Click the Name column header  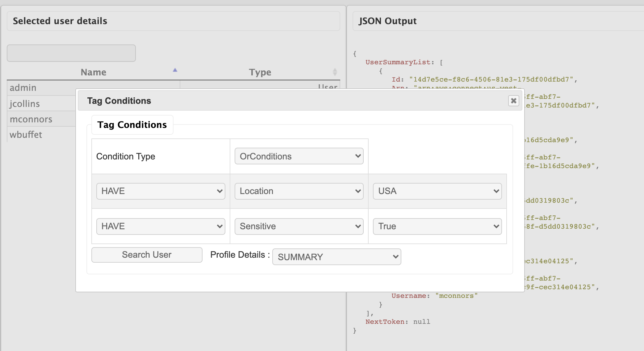94,72
